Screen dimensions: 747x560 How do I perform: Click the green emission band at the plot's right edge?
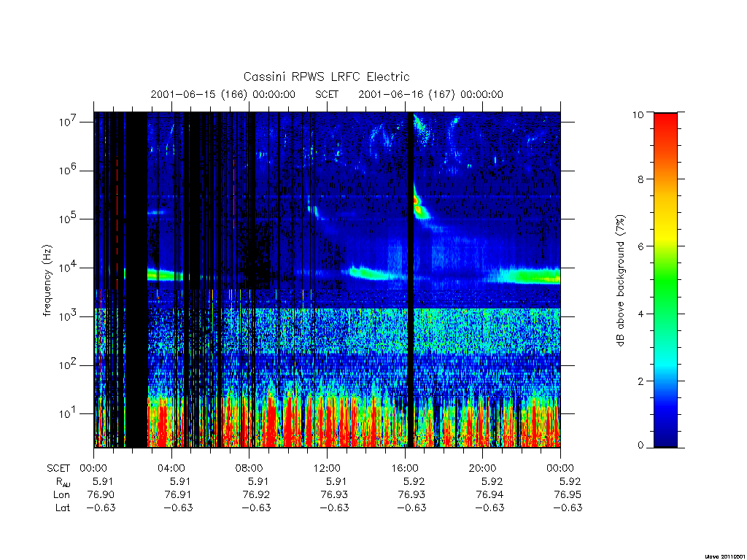(x=531, y=276)
